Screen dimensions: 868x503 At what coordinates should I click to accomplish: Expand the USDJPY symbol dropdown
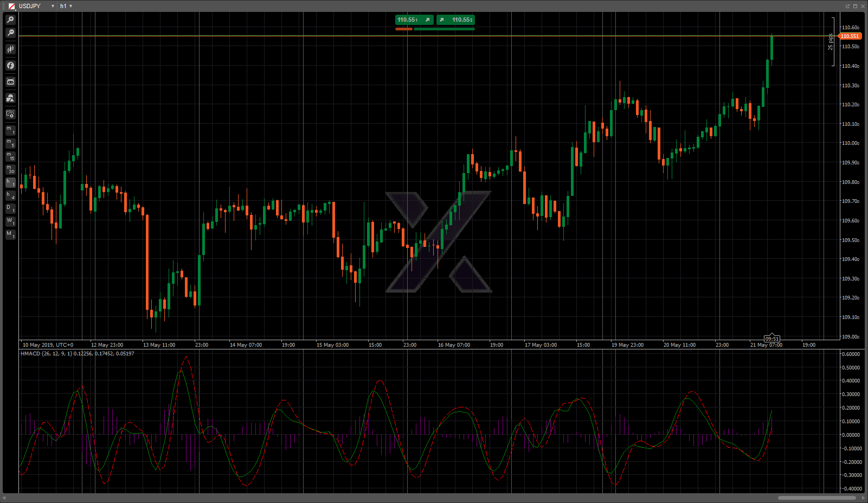click(x=53, y=6)
